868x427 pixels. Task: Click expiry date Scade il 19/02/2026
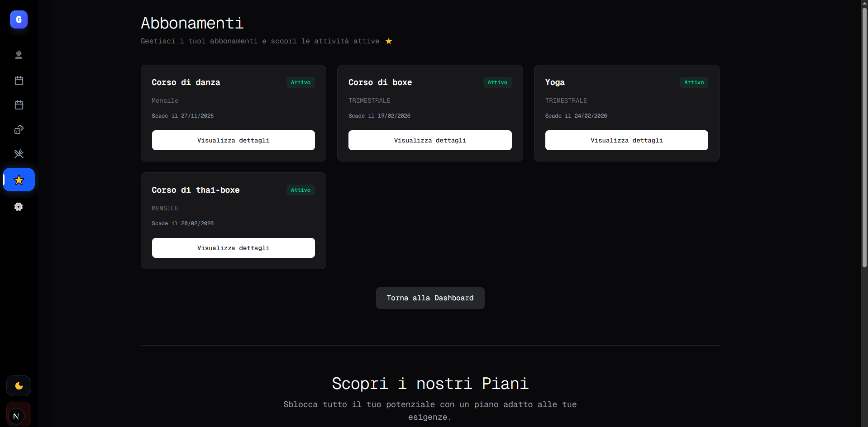pos(379,116)
